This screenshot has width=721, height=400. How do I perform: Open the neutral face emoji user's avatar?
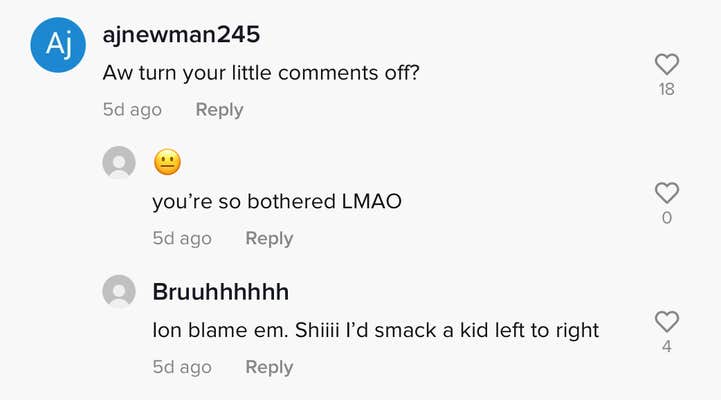pos(119,162)
